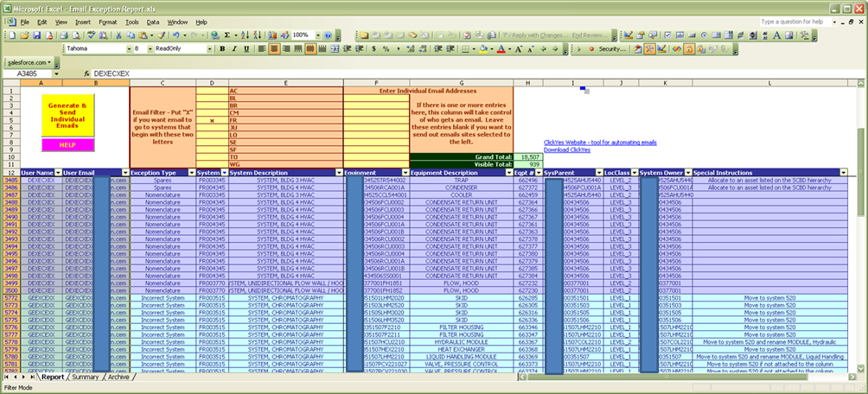Click the AutoSum sigma icon
The height and width of the screenshot is (394, 868).
pos(227,35)
